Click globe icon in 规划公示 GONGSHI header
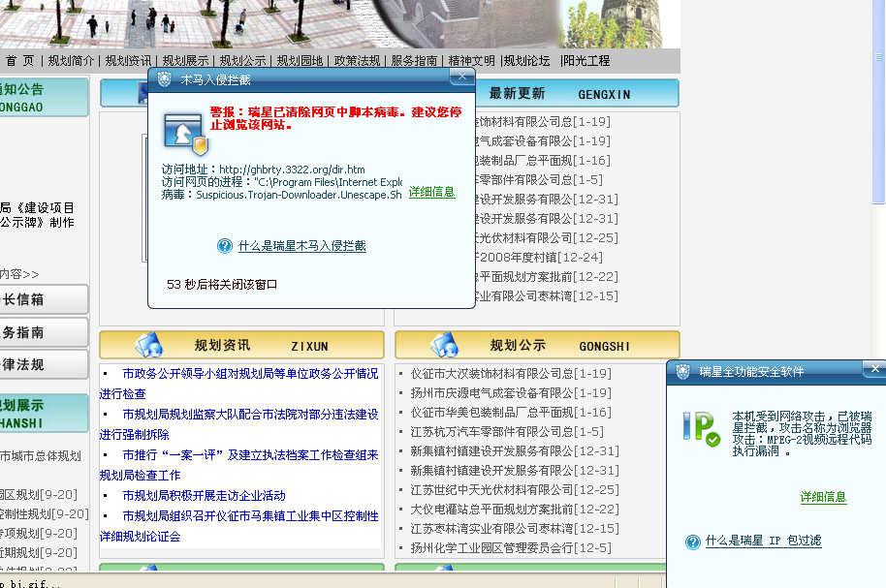 [444, 345]
